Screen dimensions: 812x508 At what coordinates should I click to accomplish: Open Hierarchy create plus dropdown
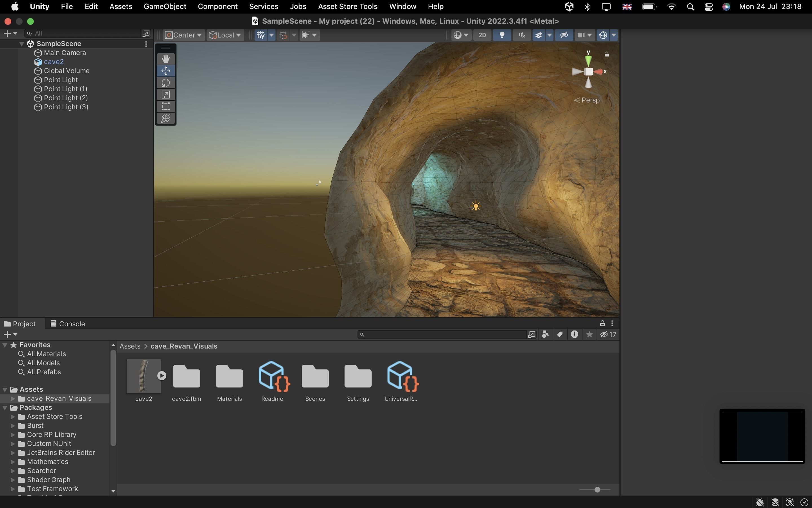click(x=10, y=33)
